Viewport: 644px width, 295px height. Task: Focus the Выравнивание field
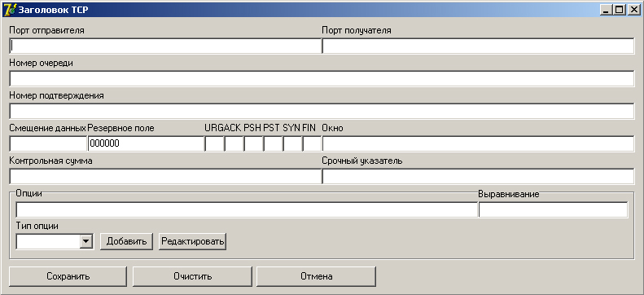click(553, 209)
